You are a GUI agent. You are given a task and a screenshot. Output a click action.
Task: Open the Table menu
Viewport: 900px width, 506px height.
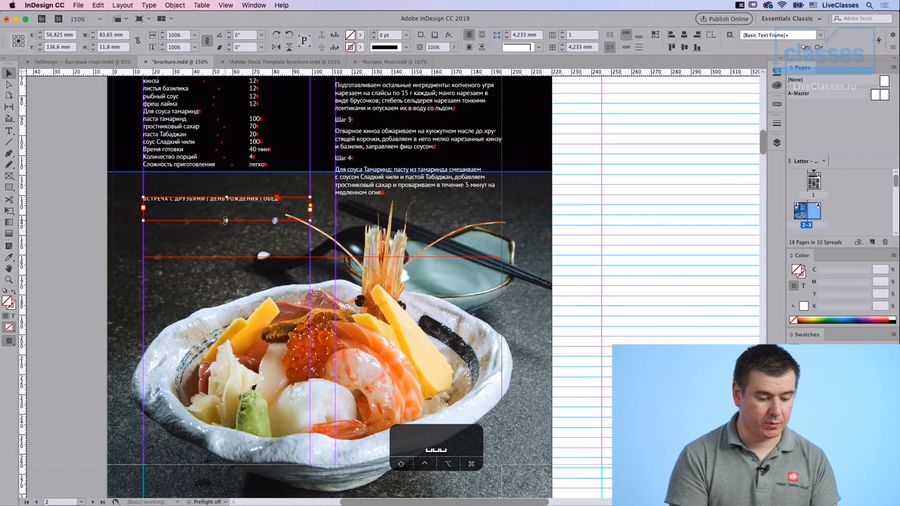[x=201, y=5]
